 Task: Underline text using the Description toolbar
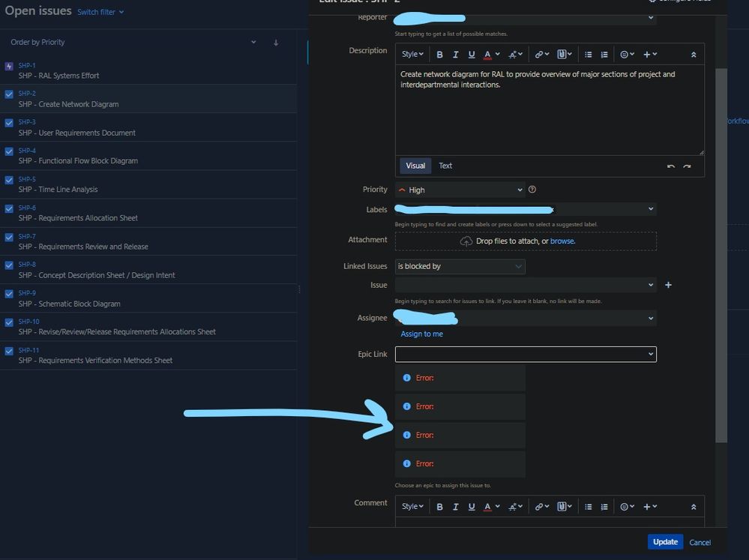471,54
